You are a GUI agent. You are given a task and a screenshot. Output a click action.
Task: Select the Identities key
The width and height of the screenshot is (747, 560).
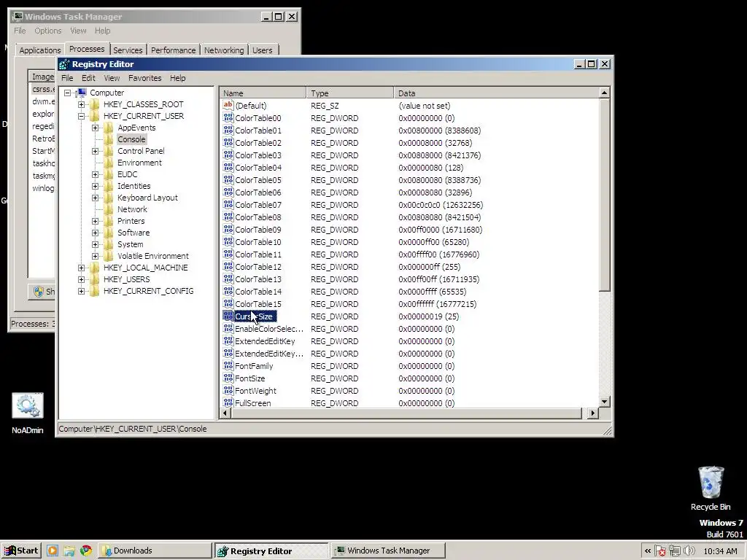pyautogui.click(x=134, y=186)
